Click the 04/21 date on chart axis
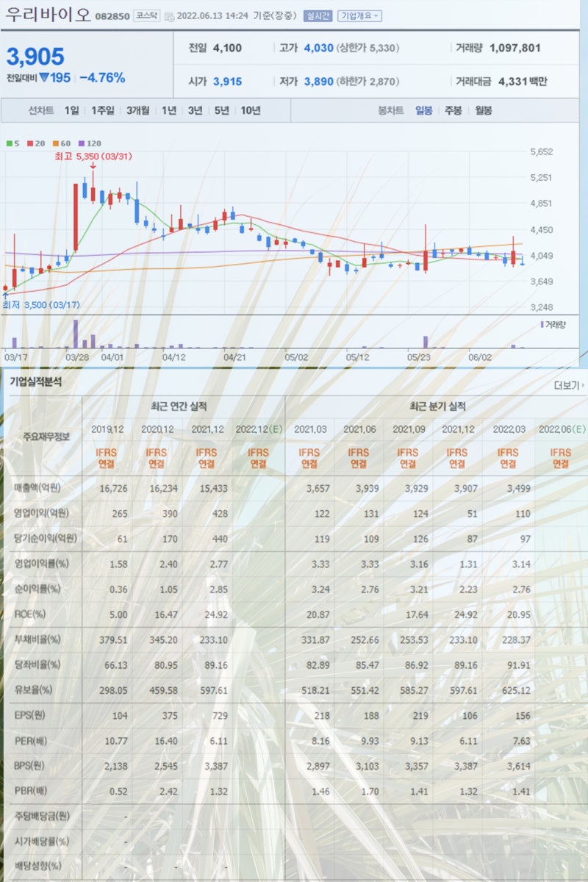The image size is (588, 882). coord(234,356)
